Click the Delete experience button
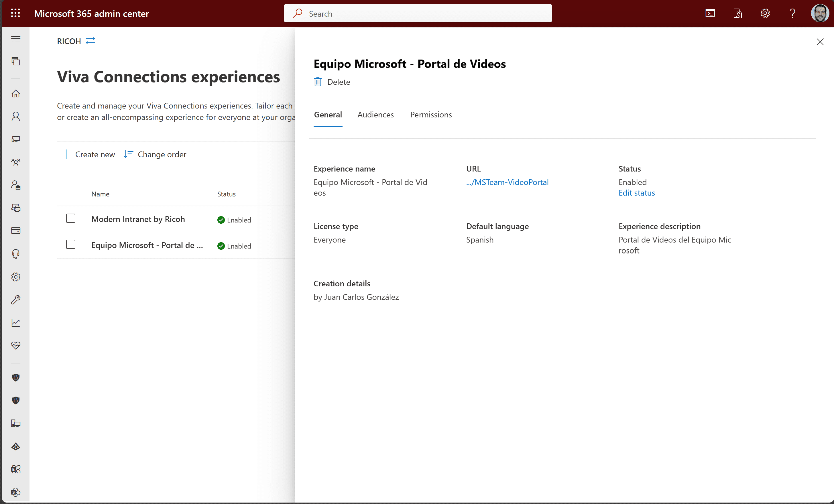 [332, 82]
